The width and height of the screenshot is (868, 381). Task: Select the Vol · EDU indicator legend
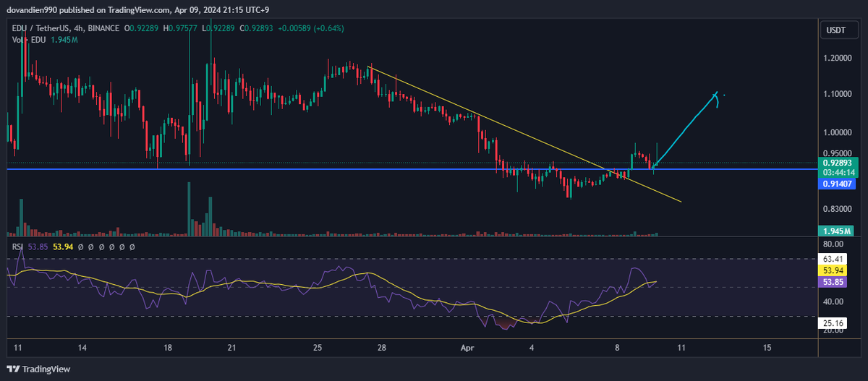pyautogui.click(x=29, y=39)
